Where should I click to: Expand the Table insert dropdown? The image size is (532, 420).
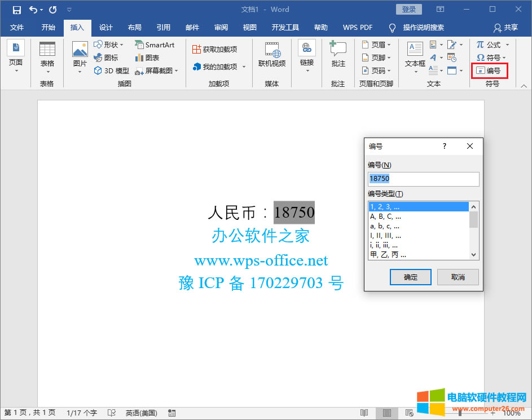(x=47, y=56)
